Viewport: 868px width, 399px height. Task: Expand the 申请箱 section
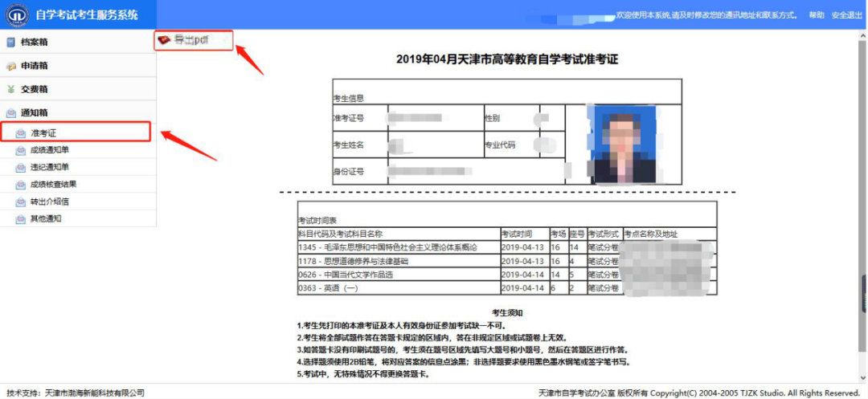(x=34, y=66)
